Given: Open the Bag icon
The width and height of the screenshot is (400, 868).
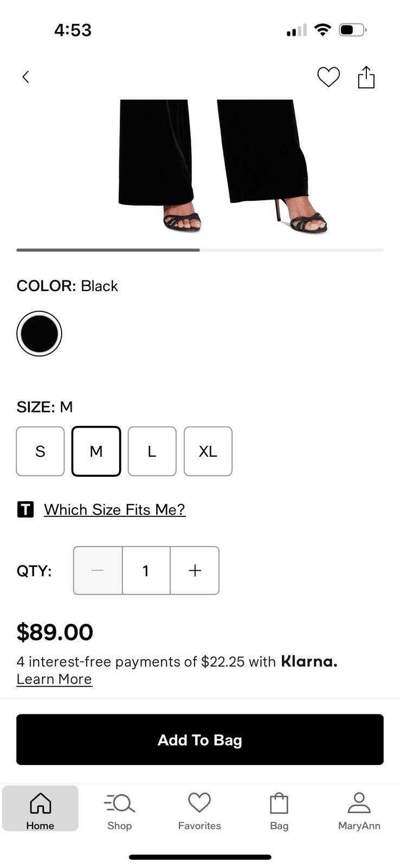Looking at the screenshot, I should tap(279, 811).
